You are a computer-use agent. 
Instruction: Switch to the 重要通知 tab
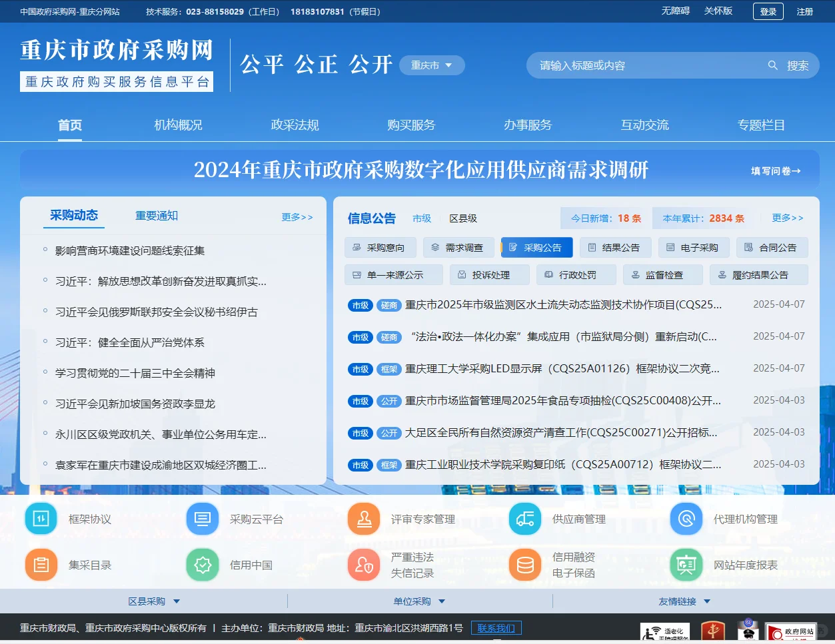point(157,216)
